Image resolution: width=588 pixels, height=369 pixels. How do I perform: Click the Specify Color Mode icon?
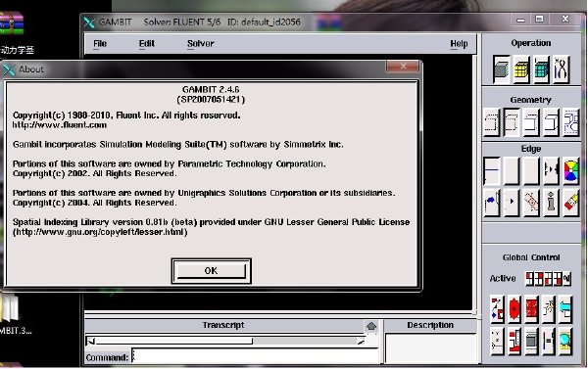click(549, 342)
